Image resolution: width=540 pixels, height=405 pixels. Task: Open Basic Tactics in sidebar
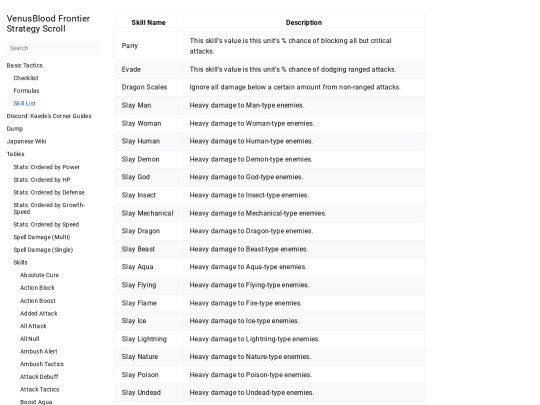point(25,65)
